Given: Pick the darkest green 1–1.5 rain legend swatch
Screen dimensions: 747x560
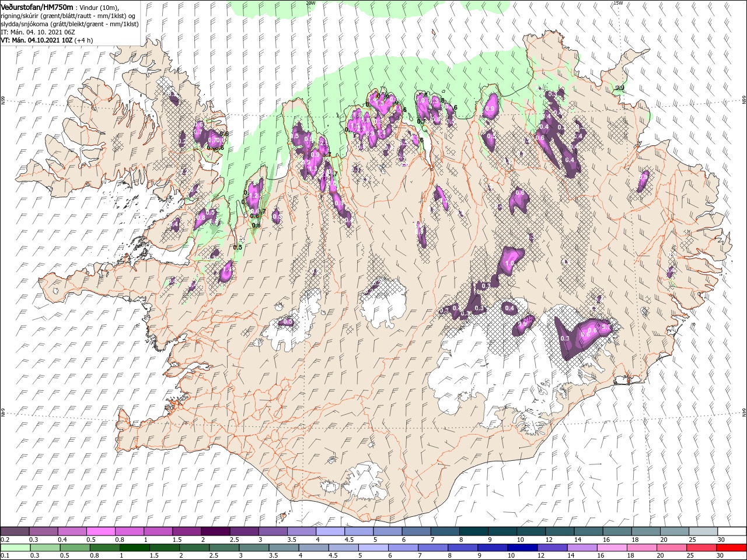Looking at the screenshot, I should (134, 548).
